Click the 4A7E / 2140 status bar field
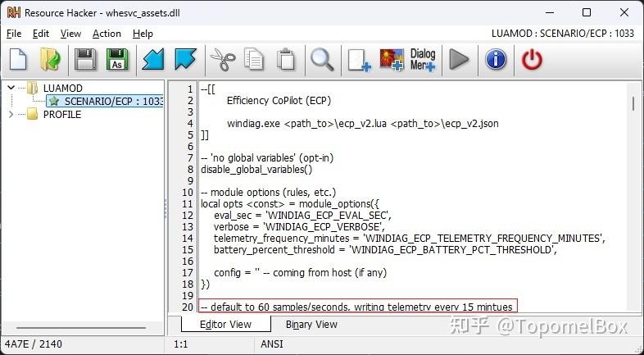Screen dimensions: 644x355 (x=34, y=344)
